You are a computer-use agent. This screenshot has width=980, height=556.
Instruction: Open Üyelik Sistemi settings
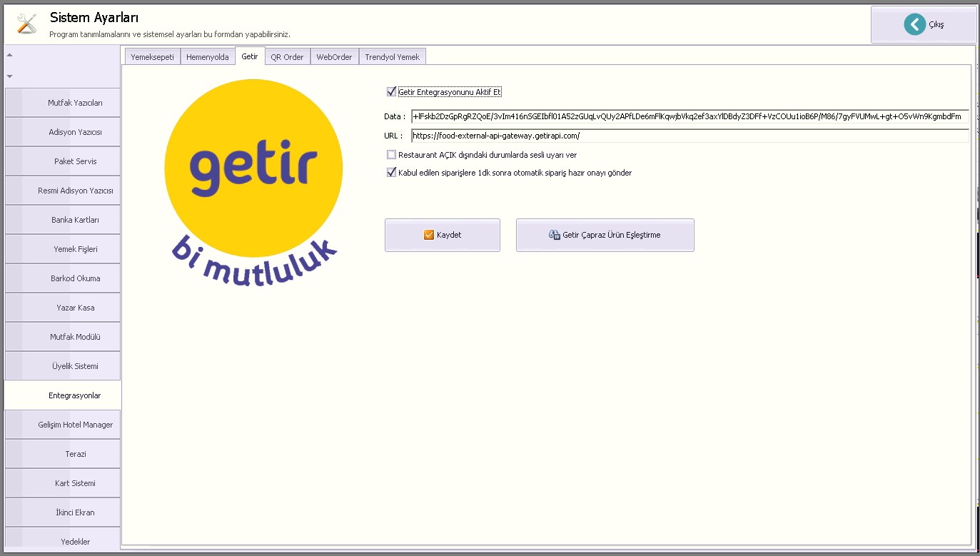pos(63,366)
